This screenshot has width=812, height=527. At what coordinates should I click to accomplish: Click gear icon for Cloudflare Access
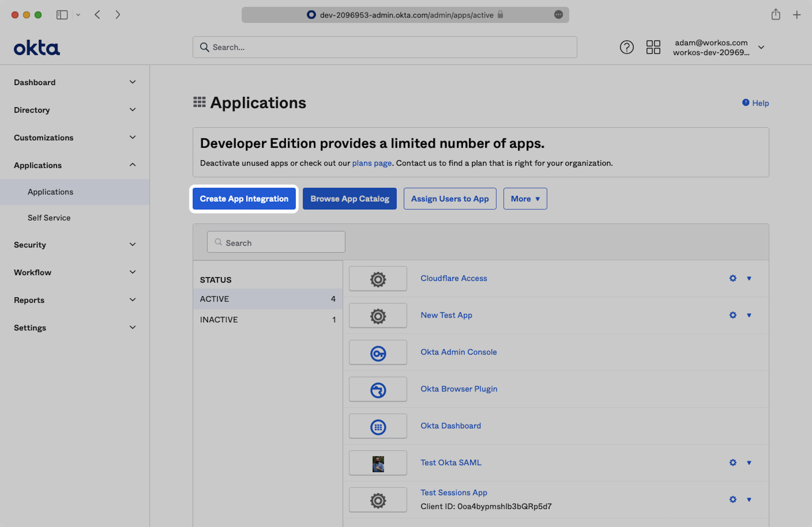tap(732, 278)
